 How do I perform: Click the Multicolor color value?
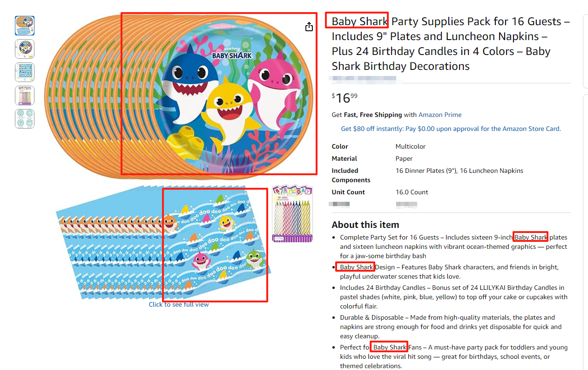click(x=411, y=146)
